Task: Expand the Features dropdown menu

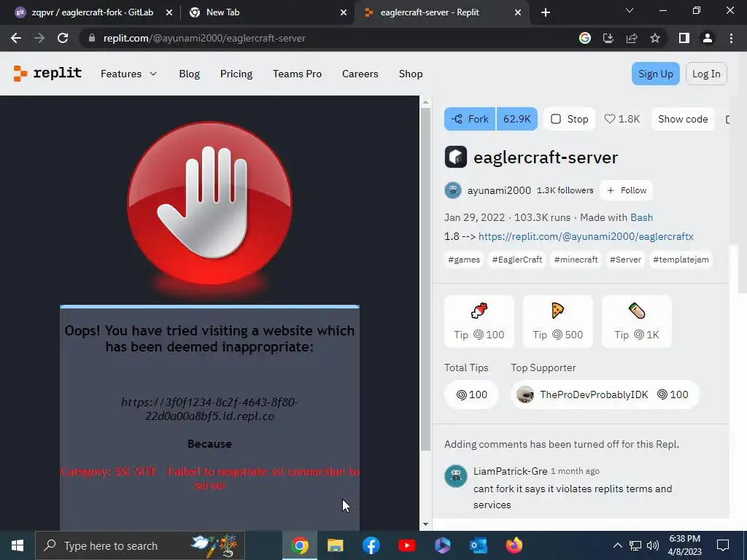Action: click(128, 74)
